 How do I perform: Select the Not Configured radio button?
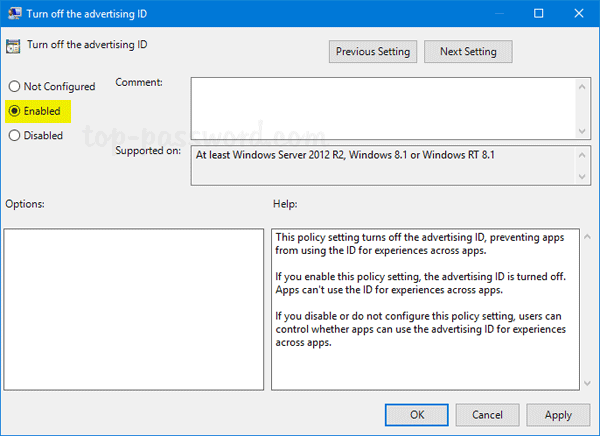coord(14,87)
